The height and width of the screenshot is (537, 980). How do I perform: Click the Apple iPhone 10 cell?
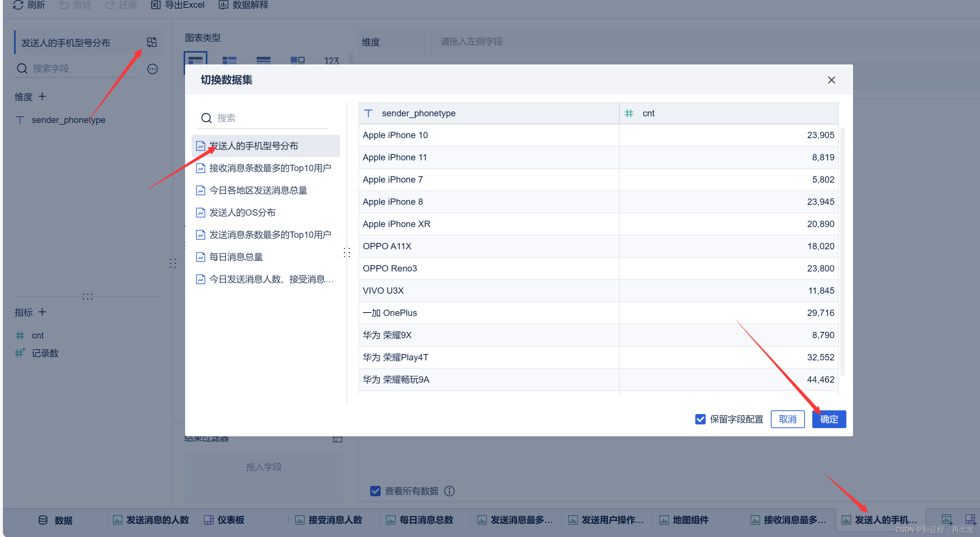coord(489,136)
